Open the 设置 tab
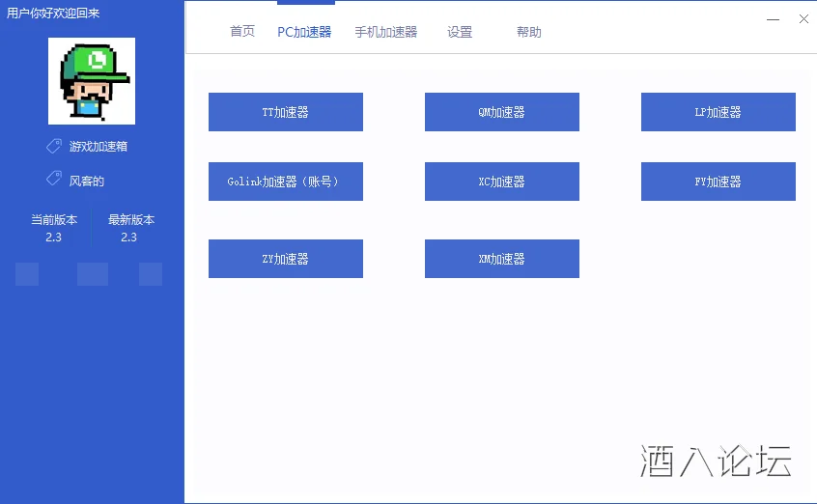This screenshot has width=817, height=504. [x=460, y=32]
